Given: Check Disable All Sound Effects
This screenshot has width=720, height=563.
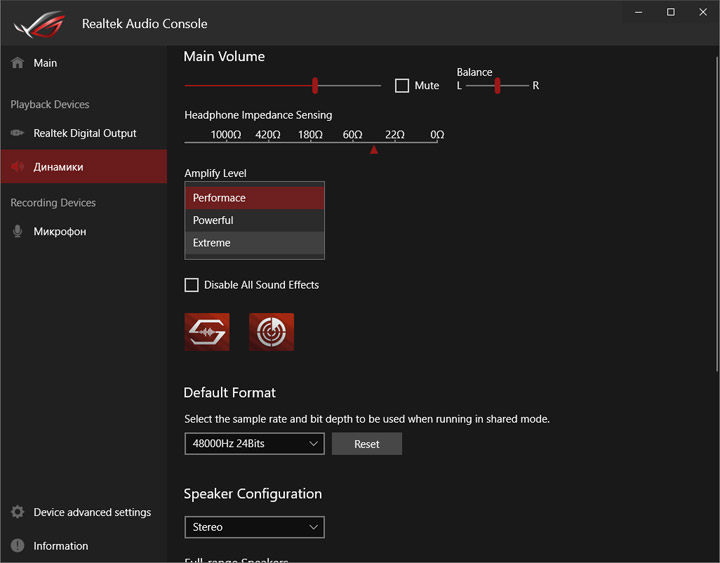Looking at the screenshot, I should pos(192,285).
